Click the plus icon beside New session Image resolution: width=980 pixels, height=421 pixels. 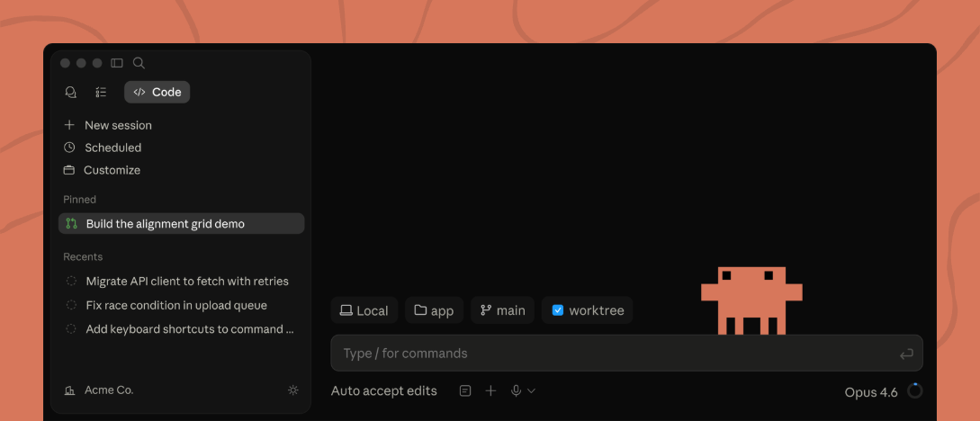(69, 126)
